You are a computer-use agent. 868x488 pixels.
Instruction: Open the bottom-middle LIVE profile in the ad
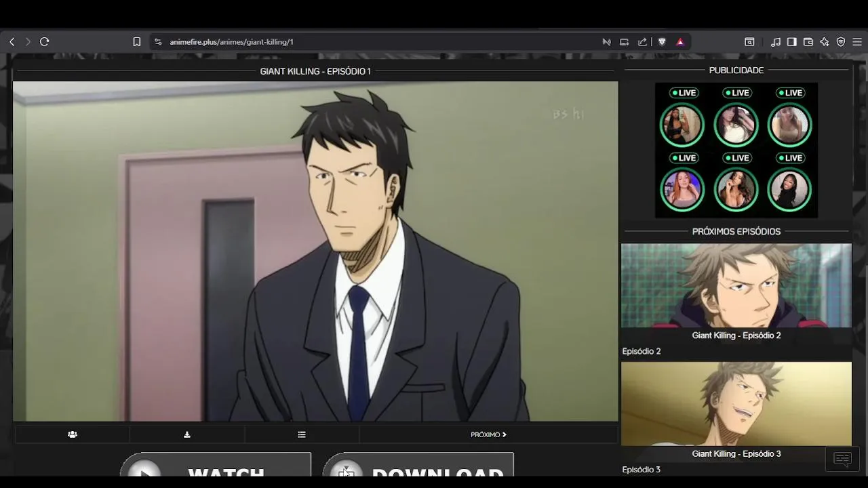pyautogui.click(x=736, y=190)
